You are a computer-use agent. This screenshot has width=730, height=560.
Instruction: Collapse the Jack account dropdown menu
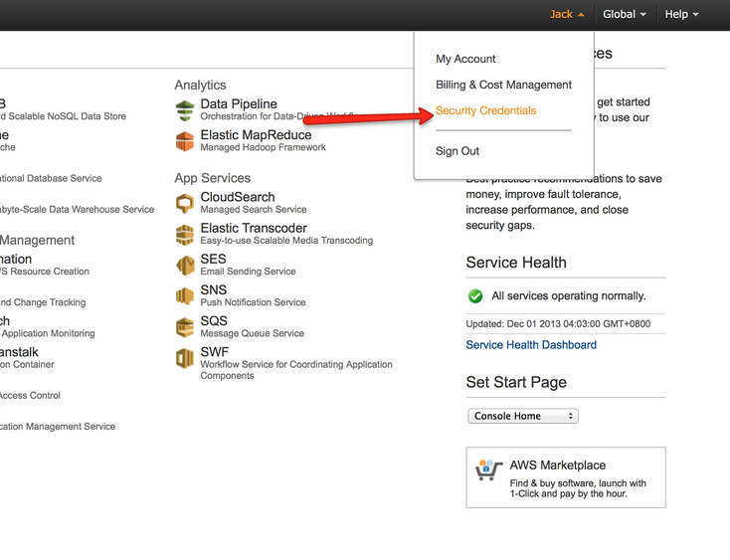coord(567,15)
